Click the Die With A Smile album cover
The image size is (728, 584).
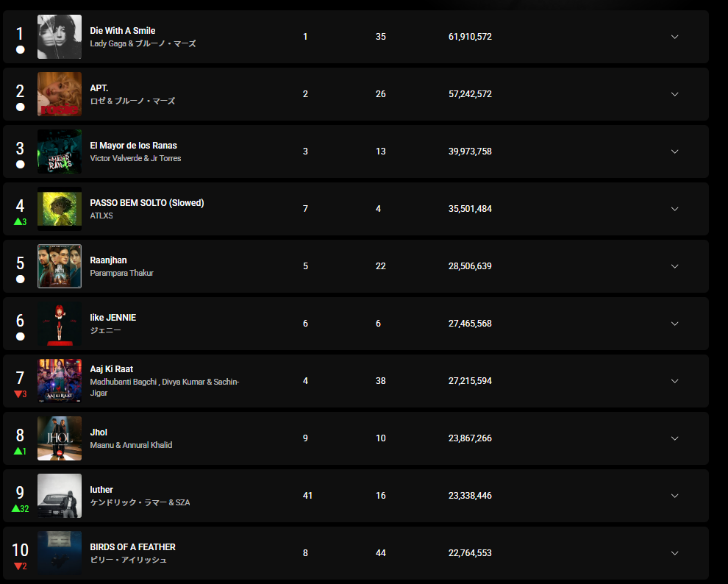point(60,37)
